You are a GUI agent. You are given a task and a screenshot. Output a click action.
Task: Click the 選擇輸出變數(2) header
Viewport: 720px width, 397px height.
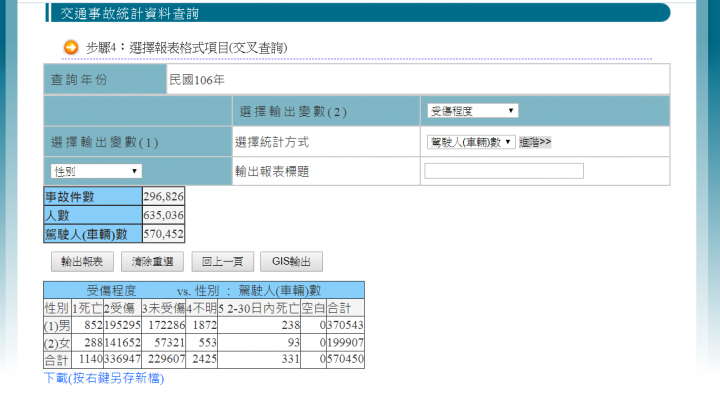pyautogui.click(x=326, y=111)
